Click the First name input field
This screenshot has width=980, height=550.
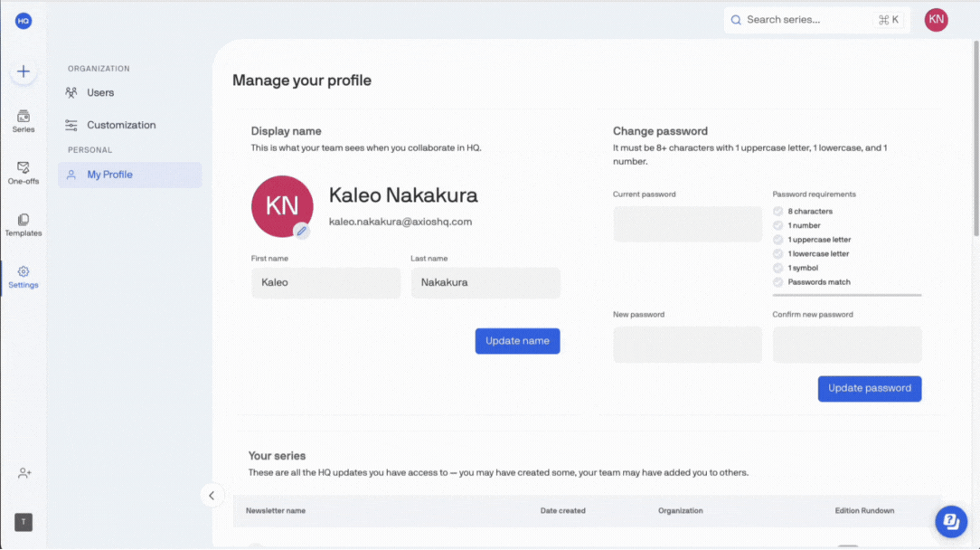coord(325,282)
